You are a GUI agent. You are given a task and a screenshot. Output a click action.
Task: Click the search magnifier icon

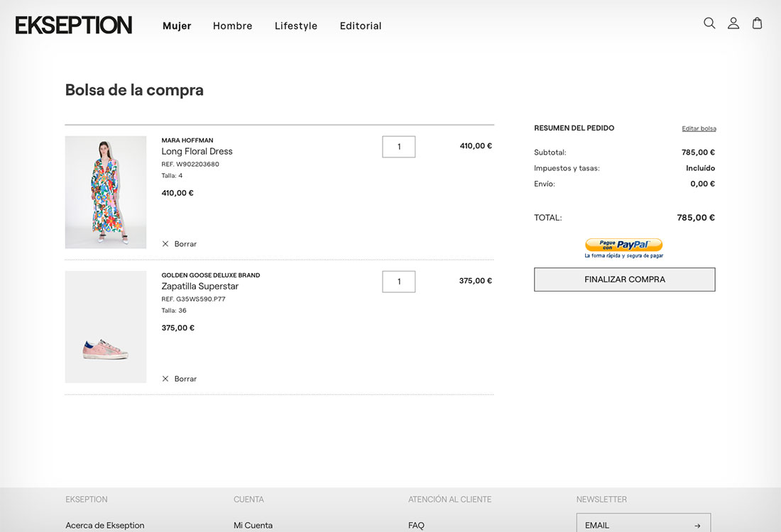[x=709, y=23]
